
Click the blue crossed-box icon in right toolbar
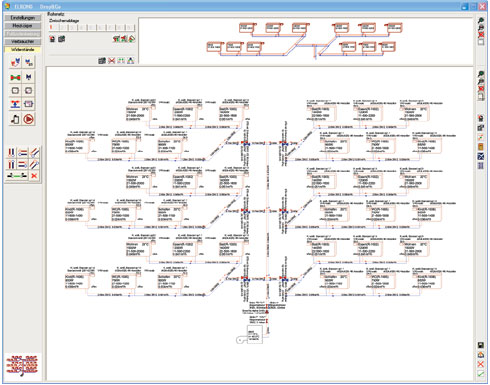click(481, 156)
